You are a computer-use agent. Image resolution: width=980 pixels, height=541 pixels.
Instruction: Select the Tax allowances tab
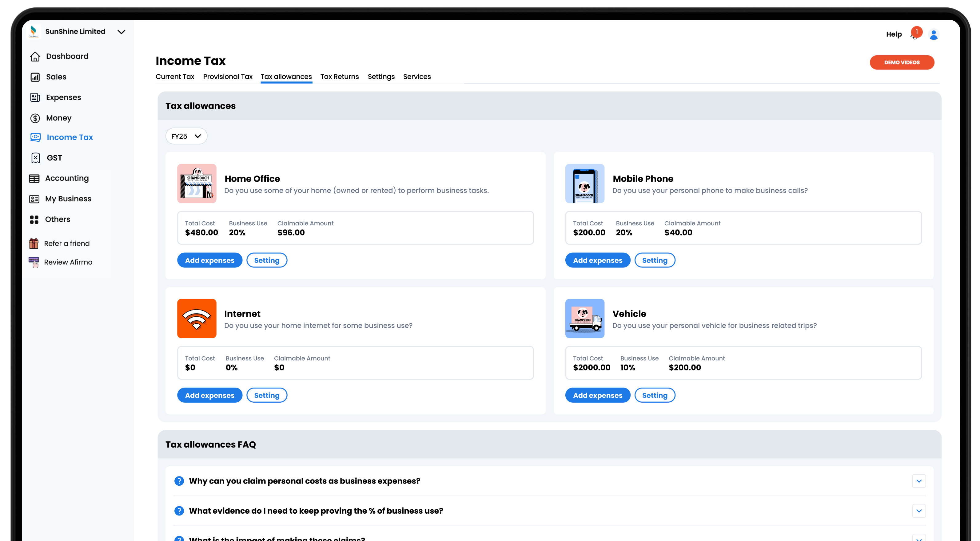click(286, 77)
